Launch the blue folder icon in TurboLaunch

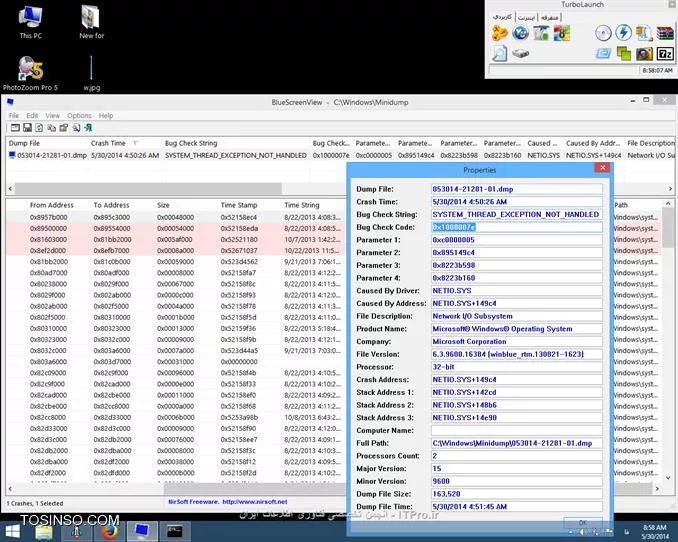(x=603, y=54)
